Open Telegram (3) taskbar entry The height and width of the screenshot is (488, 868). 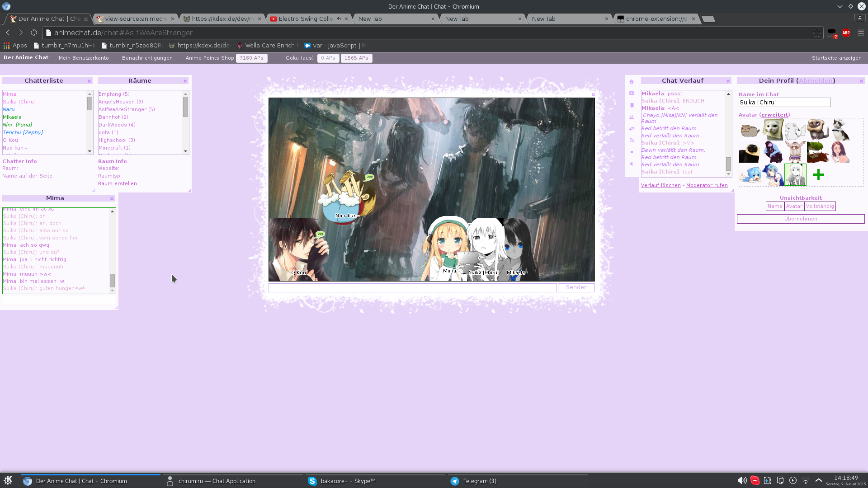click(517, 481)
